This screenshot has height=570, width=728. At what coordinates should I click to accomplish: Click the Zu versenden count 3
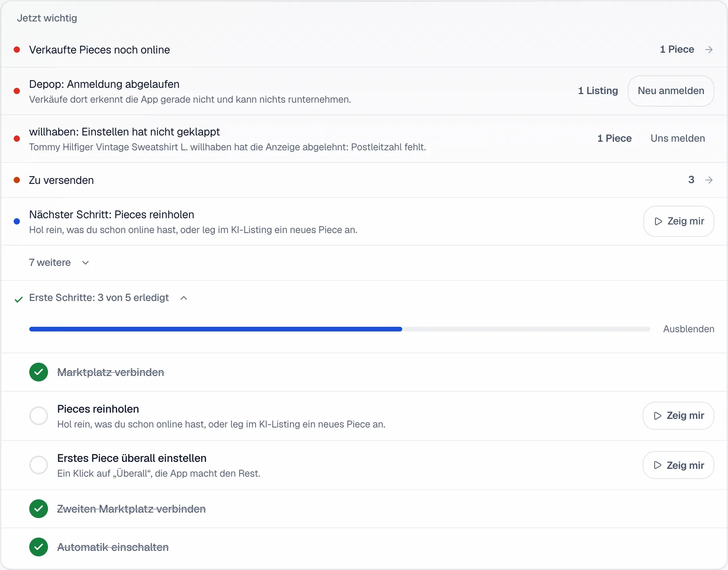[691, 180]
